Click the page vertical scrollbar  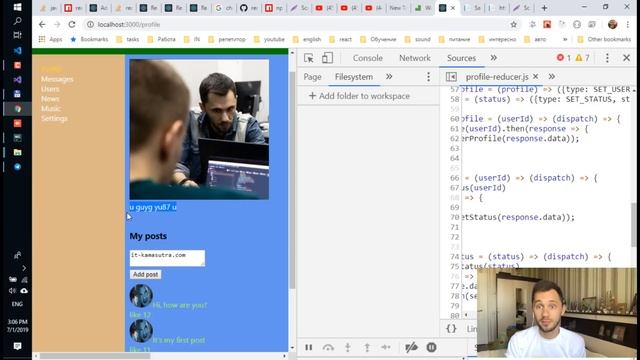point(292,180)
